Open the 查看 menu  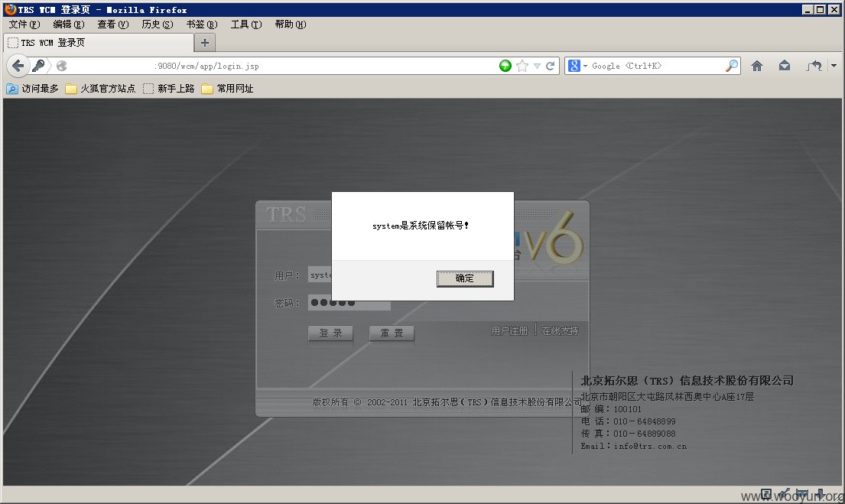tap(112, 24)
